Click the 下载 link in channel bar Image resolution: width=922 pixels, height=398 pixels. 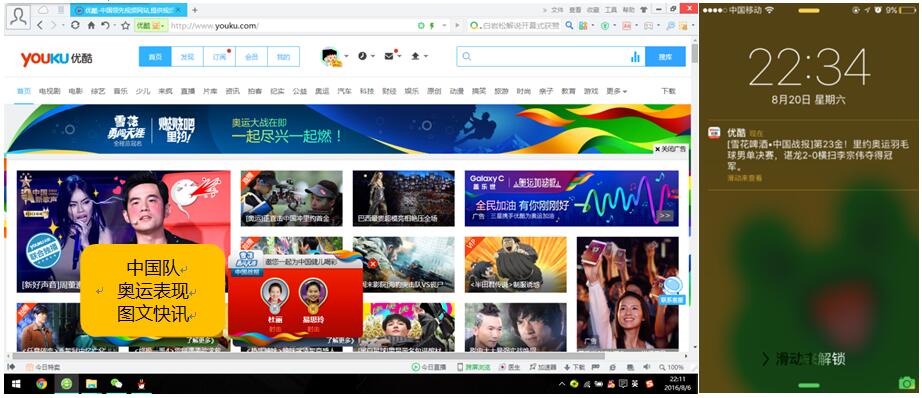668,91
